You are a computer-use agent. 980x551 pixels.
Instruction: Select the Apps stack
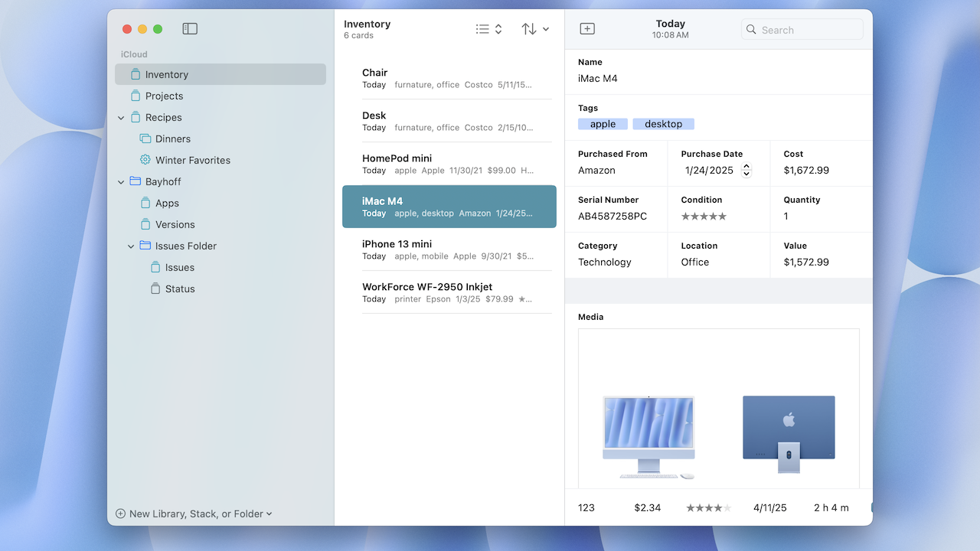pyautogui.click(x=220, y=203)
